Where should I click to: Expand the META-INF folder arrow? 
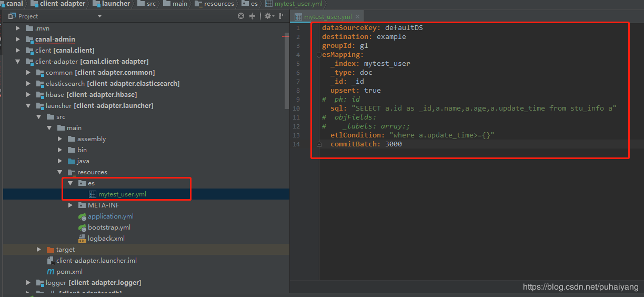click(71, 205)
